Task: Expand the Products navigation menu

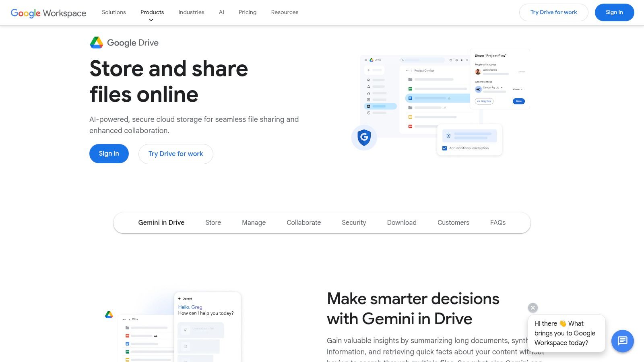Action: pyautogui.click(x=152, y=12)
